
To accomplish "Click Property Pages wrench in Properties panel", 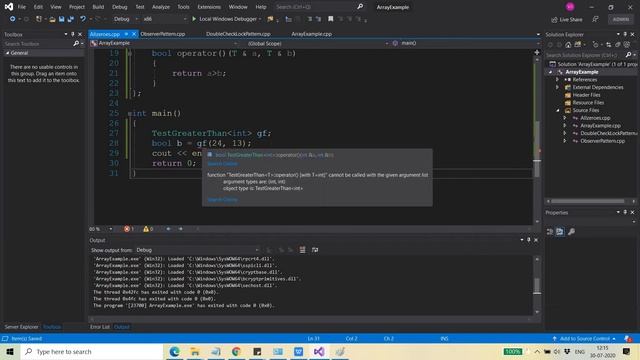I will pos(571,231).
